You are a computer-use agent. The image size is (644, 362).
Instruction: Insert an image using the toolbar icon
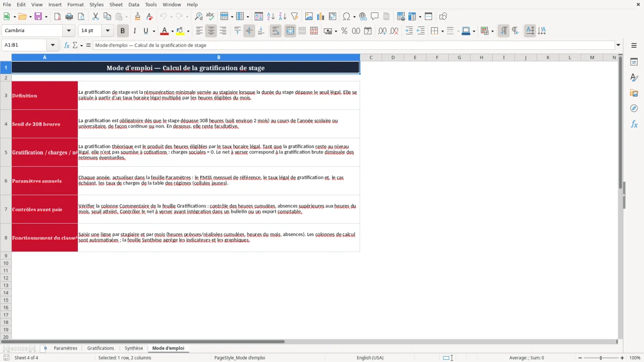coord(309,17)
